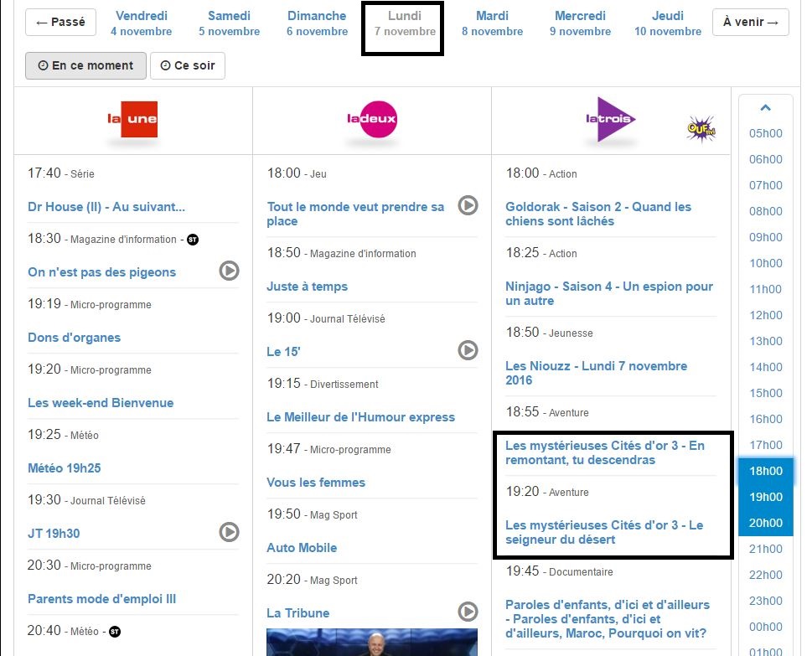Open La Tribune video thumbnail
The height and width of the screenshot is (656, 812).
[x=371, y=643]
